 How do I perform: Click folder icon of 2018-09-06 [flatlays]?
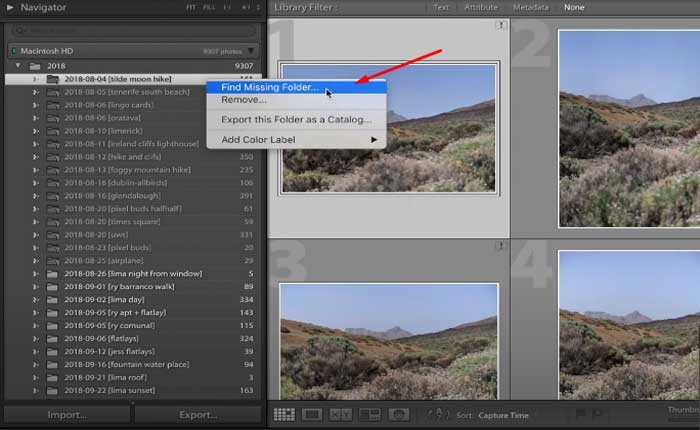(x=52, y=339)
